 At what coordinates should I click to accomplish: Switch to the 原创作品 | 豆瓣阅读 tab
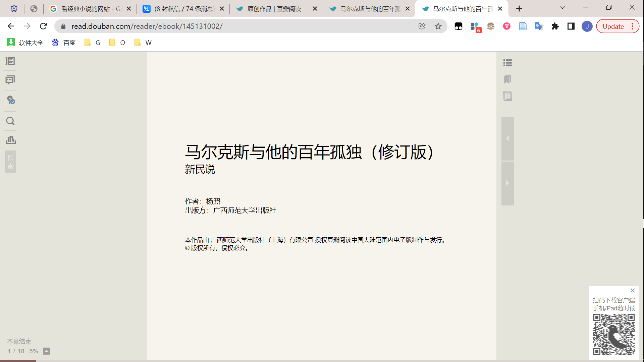click(x=274, y=9)
